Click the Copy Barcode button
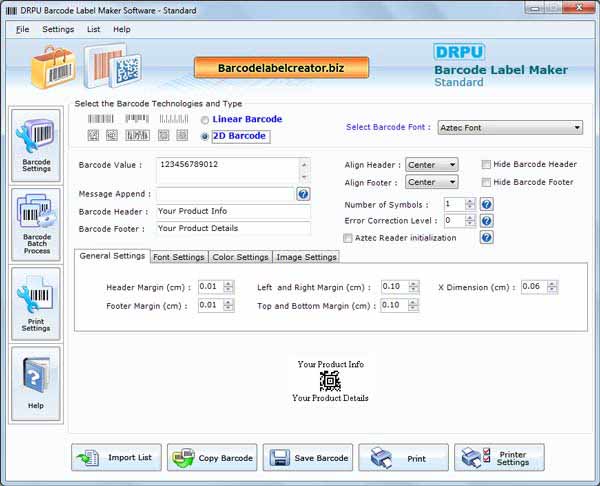600x486 pixels. tap(212, 457)
